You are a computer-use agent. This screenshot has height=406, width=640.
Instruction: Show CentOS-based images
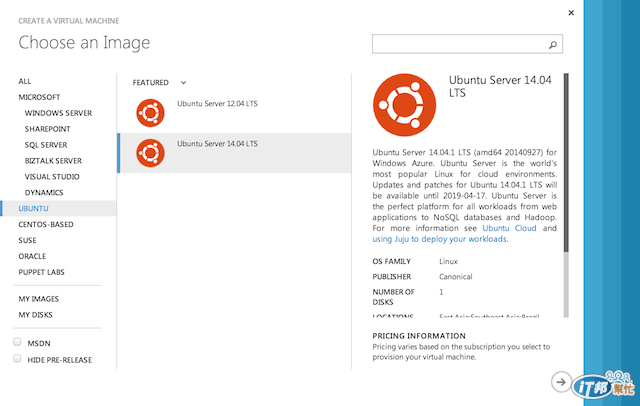click(46, 224)
